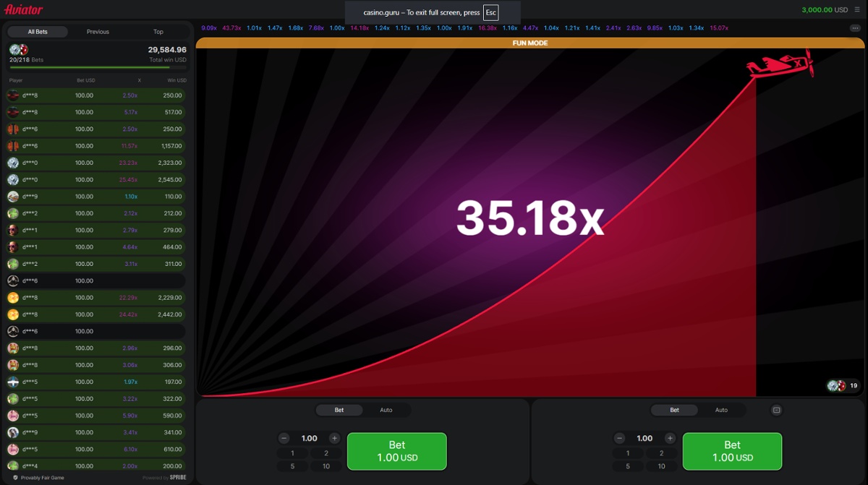Increase left bet amount with plus button
Image resolution: width=868 pixels, height=485 pixels.
click(334, 438)
